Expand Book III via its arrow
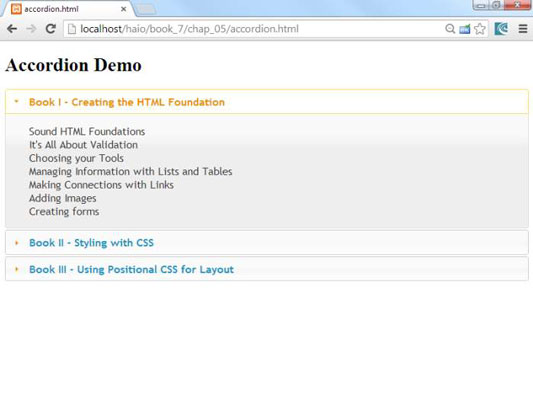533x400 pixels. coord(16,269)
